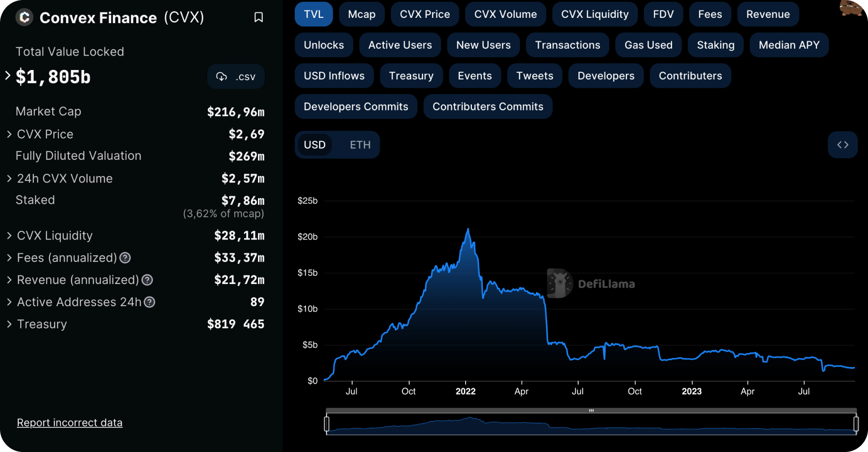
Task: Toggle the Unlocks chart metric
Action: click(324, 45)
